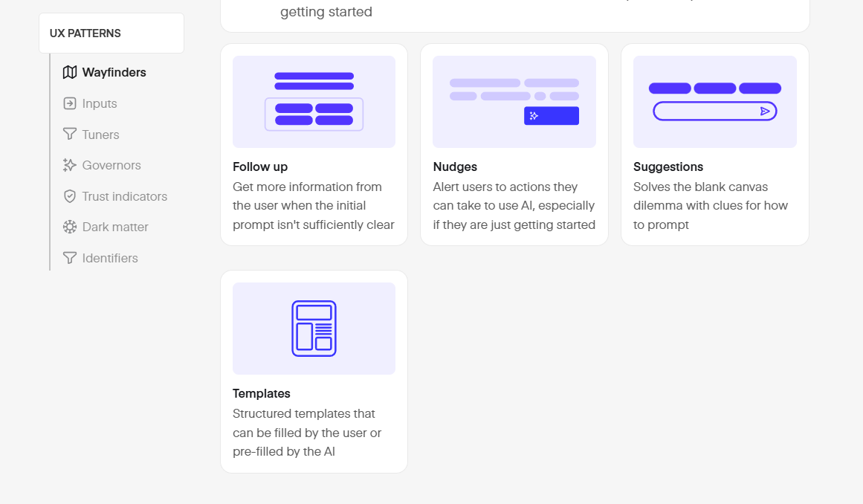Image resolution: width=863 pixels, height=504 pixels.
Task: Click the Governors sparkle icon
Action: point(70,165)
